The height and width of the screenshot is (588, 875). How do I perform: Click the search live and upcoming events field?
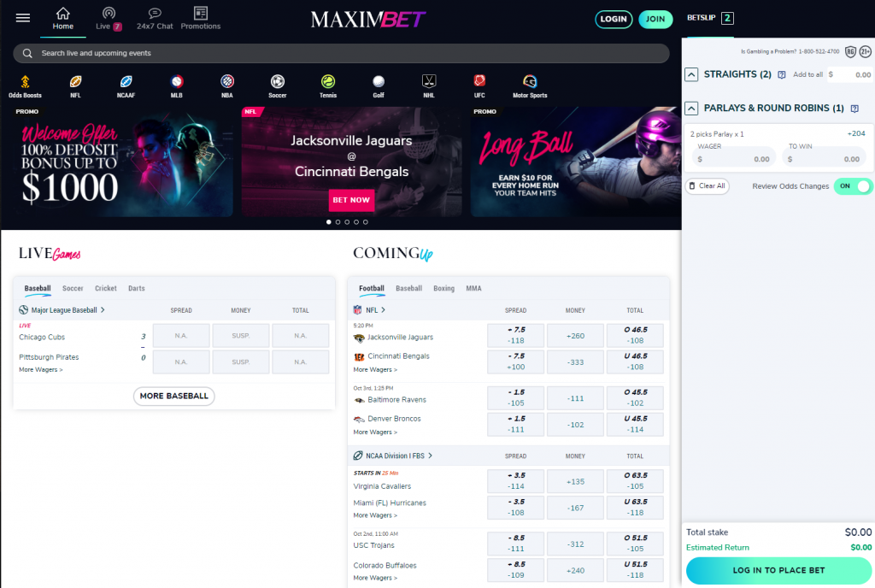tap(341, 54)
